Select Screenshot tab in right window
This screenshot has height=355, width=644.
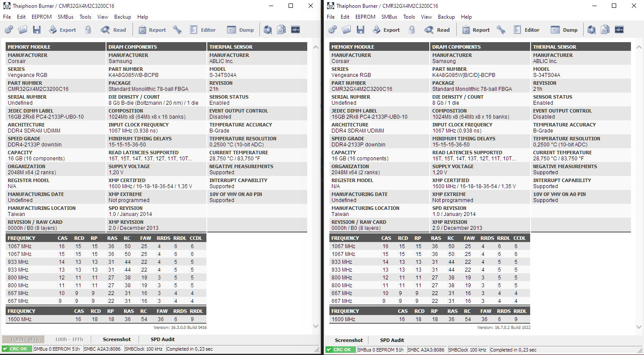[349, 340]
